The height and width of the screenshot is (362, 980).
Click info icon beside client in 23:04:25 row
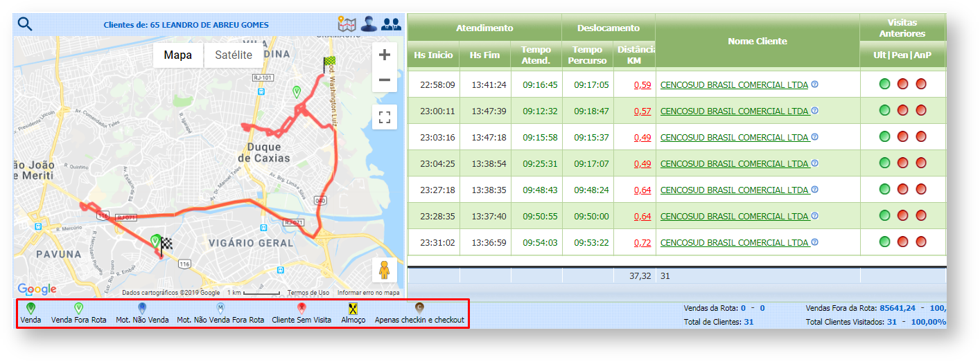point(814,163)
